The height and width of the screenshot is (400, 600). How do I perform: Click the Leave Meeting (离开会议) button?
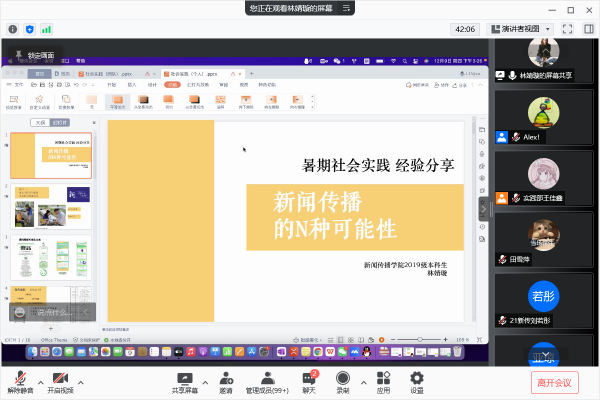click(x=554, y=382)
